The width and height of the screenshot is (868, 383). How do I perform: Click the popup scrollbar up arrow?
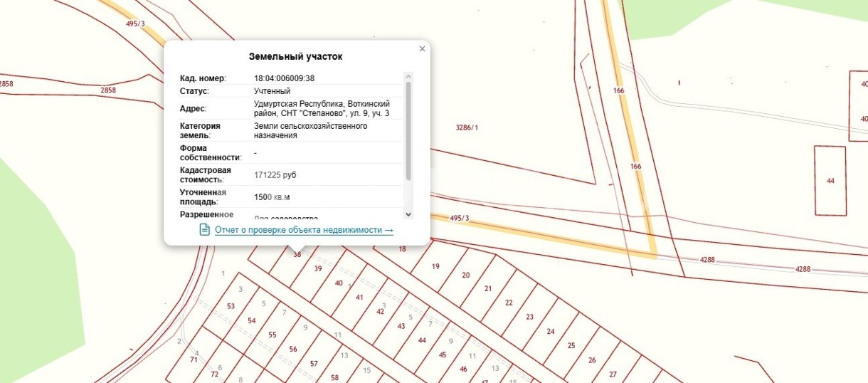click(x=408, y=76)
